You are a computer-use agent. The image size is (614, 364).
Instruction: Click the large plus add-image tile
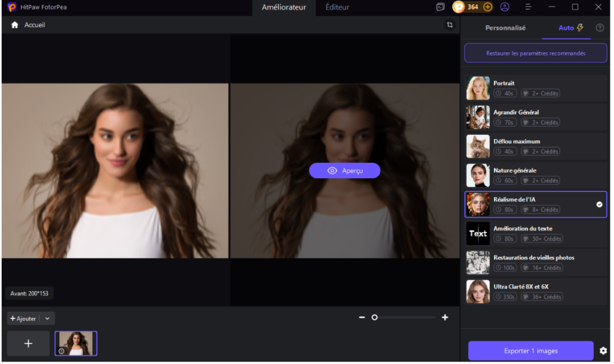28,345
